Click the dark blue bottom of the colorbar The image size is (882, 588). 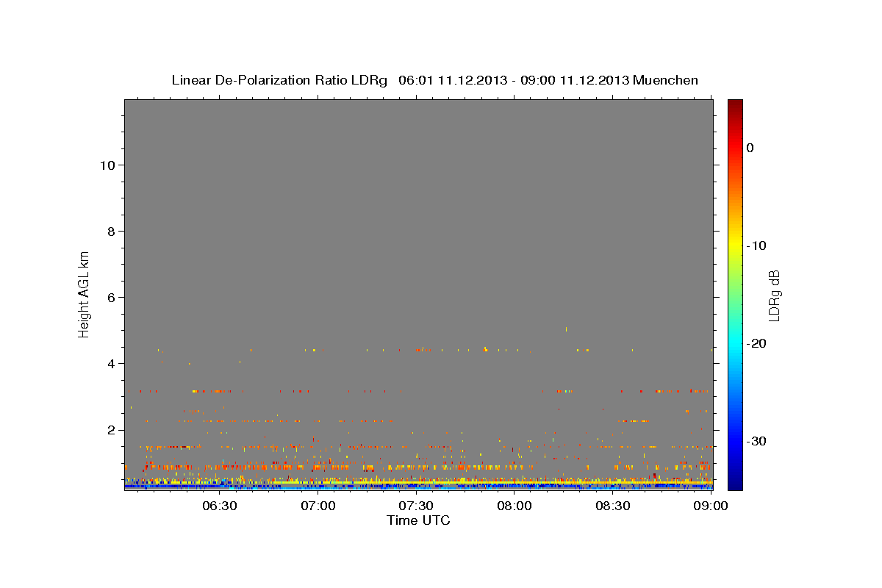pos(735,481)
